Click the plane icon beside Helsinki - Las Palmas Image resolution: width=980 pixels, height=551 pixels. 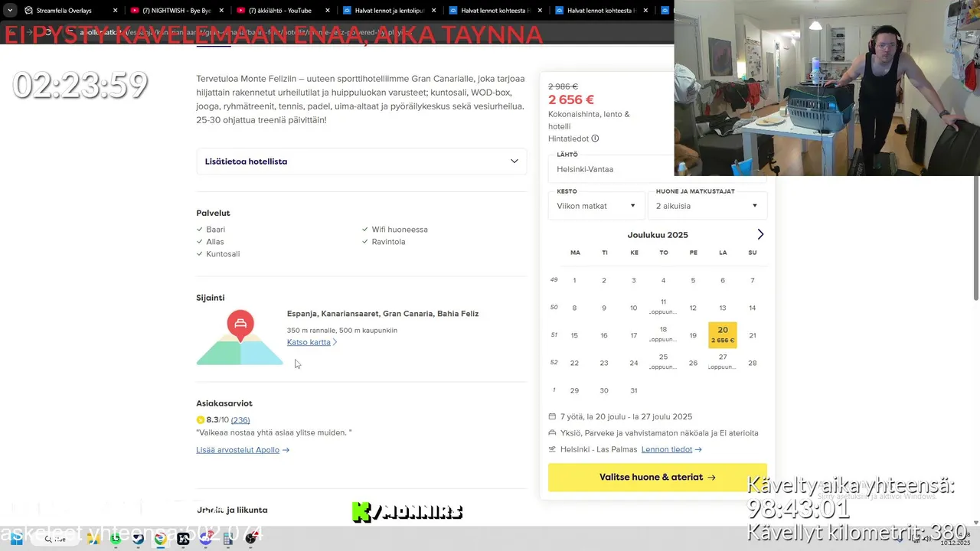552,449
